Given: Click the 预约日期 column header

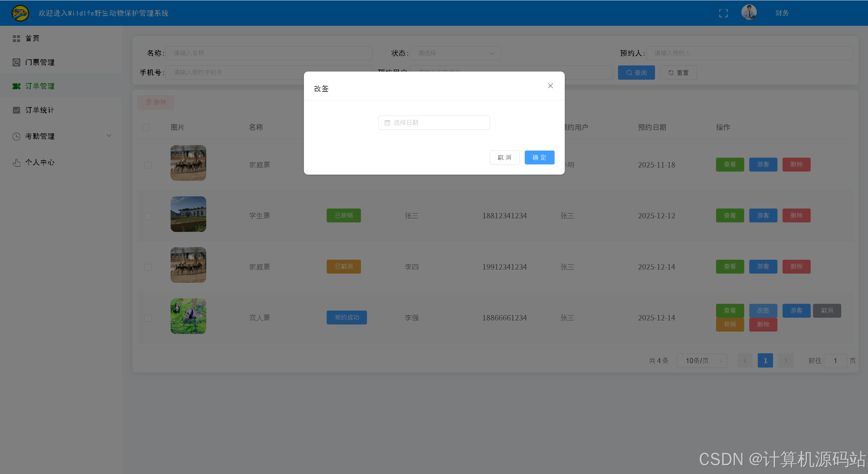Looking at the screenshot, I should tap(652, 127).
